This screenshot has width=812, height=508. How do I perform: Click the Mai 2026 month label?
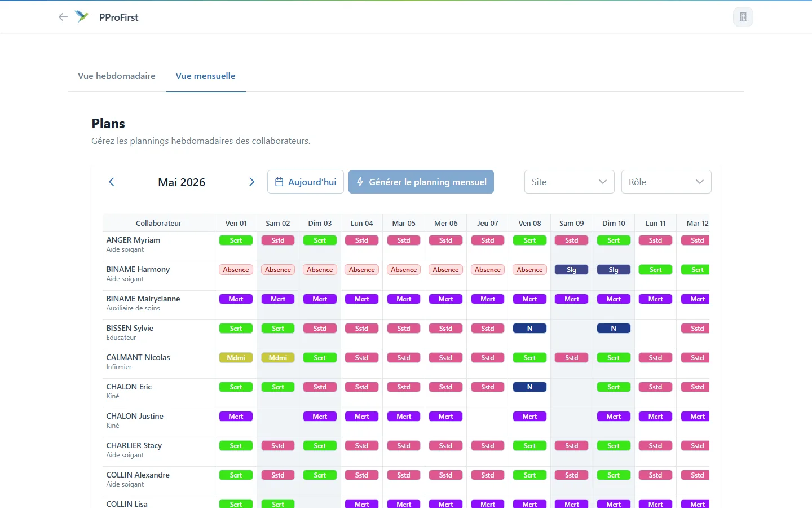(x=182, y=182)
